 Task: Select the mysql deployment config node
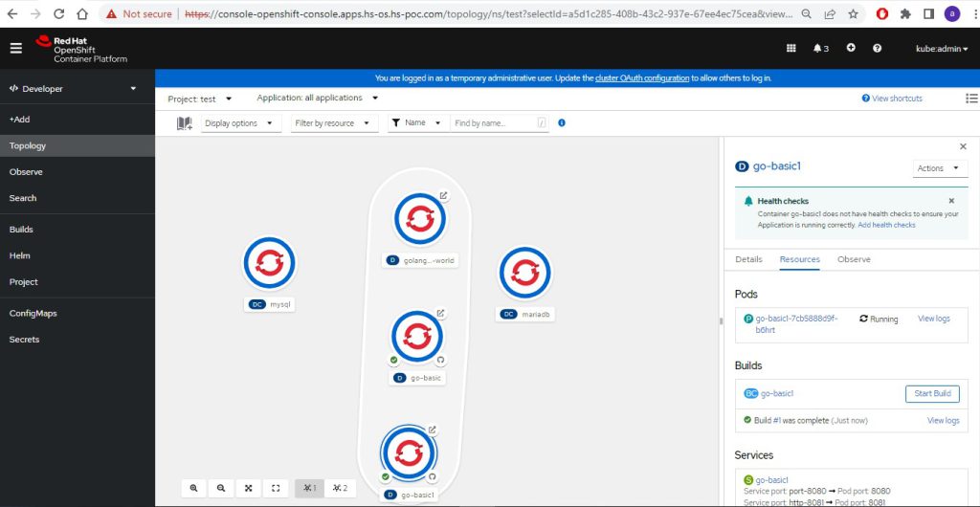pyautogui.click(x=269, y=263)
